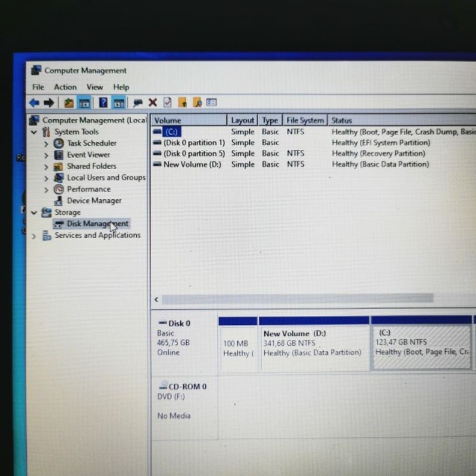Click the Back arrow toolbar icon
The height and width of the screenshot is (476, 476).
(35, 103)
